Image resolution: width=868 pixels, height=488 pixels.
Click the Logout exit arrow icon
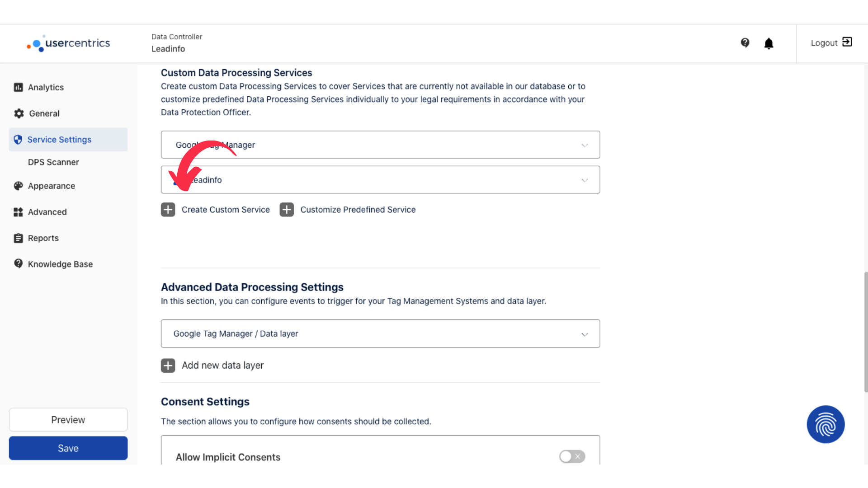[x=847, y=42]
